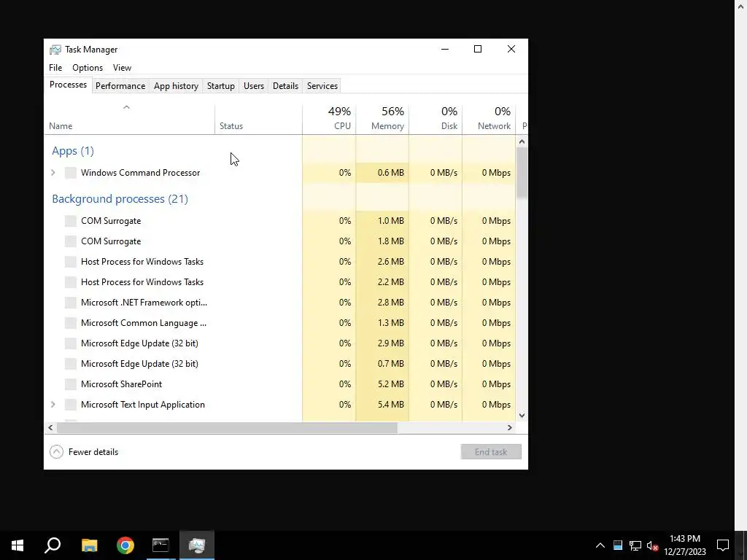Open the View menu

coord(122,68)
